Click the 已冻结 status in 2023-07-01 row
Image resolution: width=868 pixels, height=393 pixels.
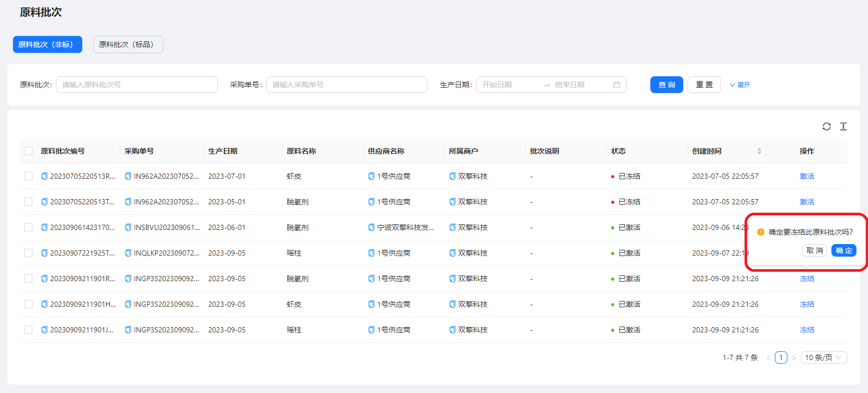[629, 176]
